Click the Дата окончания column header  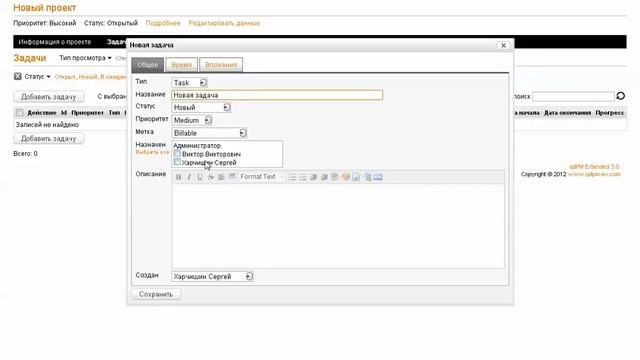pos(567,112)
